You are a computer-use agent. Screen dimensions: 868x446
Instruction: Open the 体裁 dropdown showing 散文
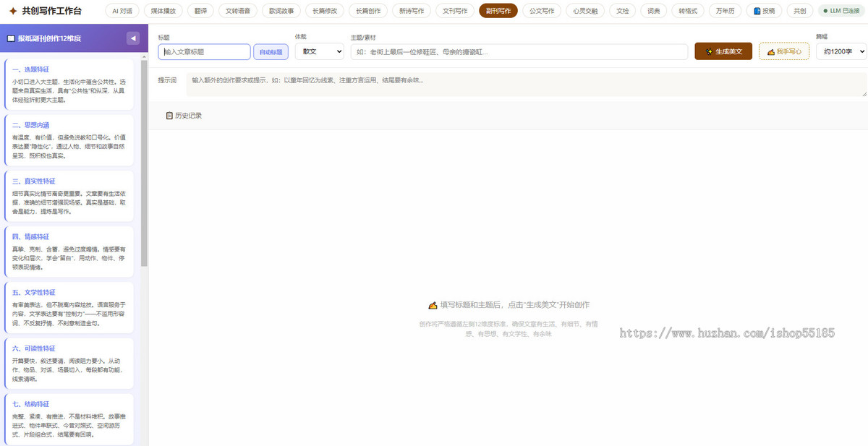pos(319,51)
